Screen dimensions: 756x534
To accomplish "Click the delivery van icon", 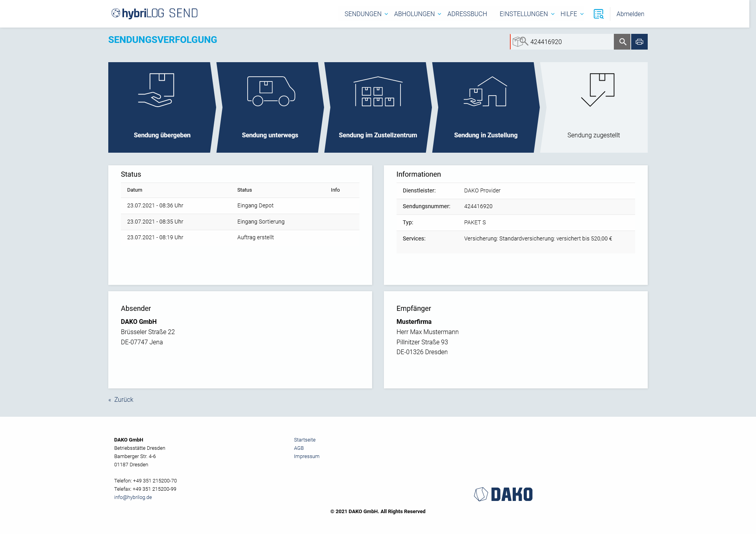I will click(271, 91).
